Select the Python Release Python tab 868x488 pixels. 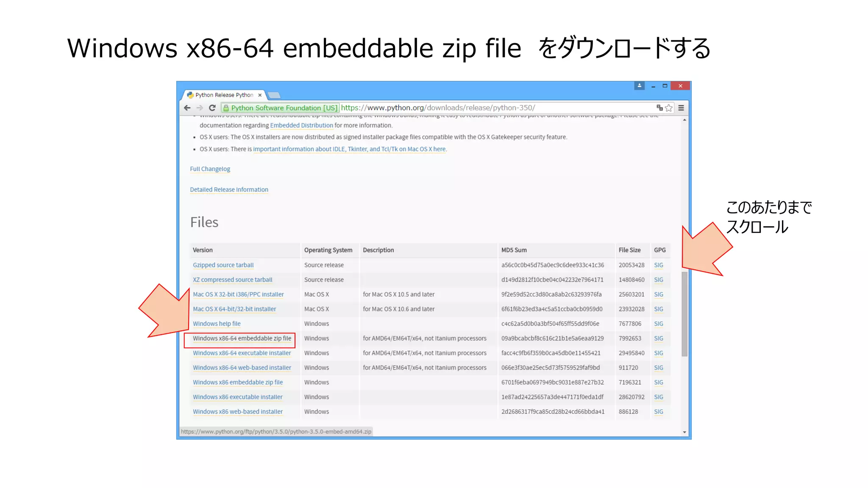tap(224, 95)
